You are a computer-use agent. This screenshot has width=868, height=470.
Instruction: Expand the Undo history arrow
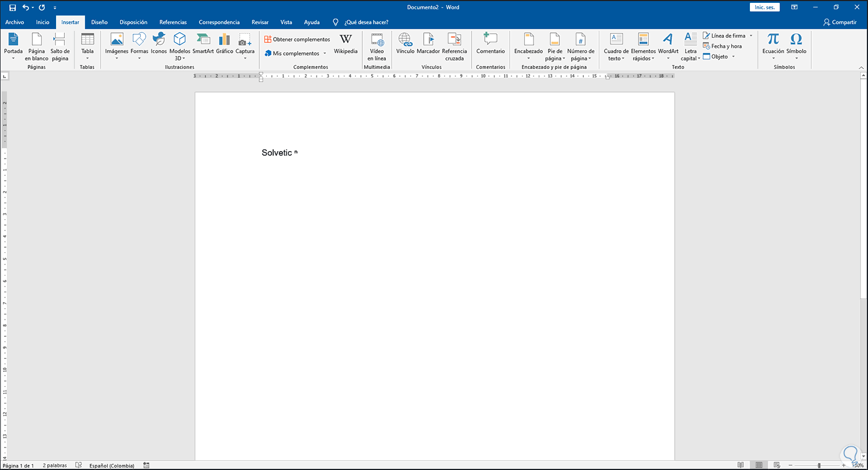[33, 8]
